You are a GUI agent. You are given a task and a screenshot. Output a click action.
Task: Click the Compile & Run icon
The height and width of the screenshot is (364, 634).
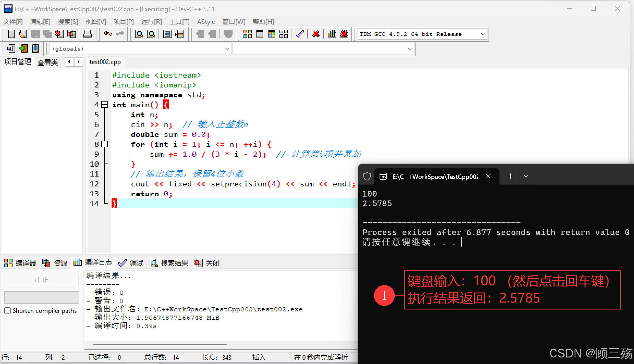(271, 34)
